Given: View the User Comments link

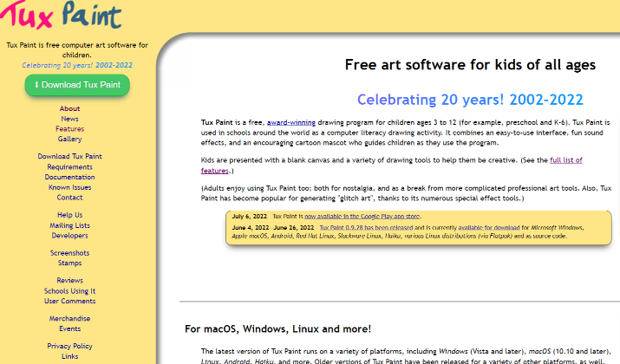Looking at the screenshot, I should (69, 301).
